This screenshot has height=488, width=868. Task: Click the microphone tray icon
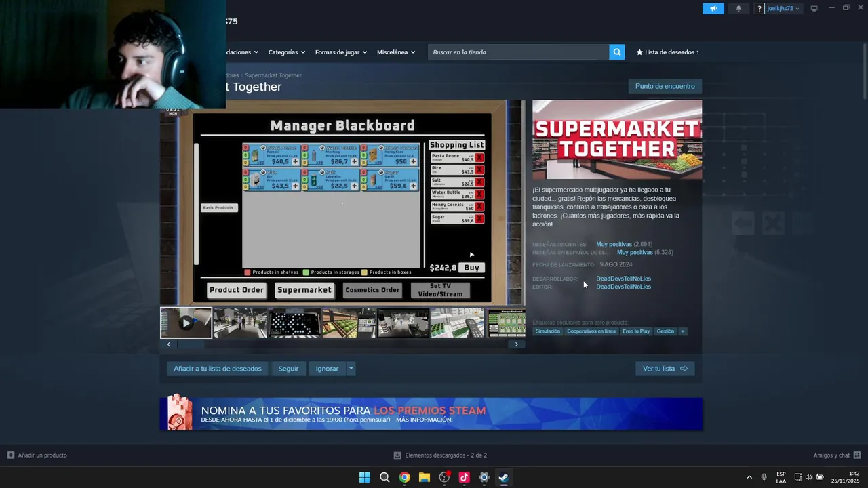pyautogui.click(x=764, y=477)
